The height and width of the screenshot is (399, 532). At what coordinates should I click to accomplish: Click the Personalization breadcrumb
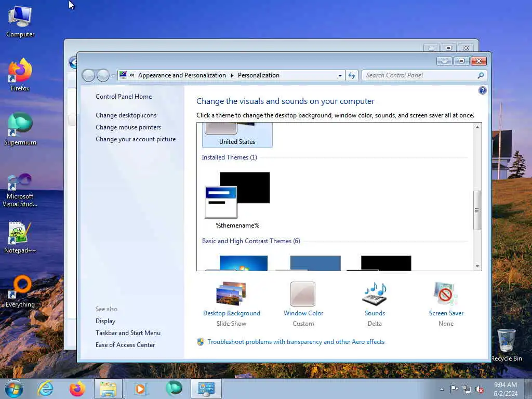[259, 75]
